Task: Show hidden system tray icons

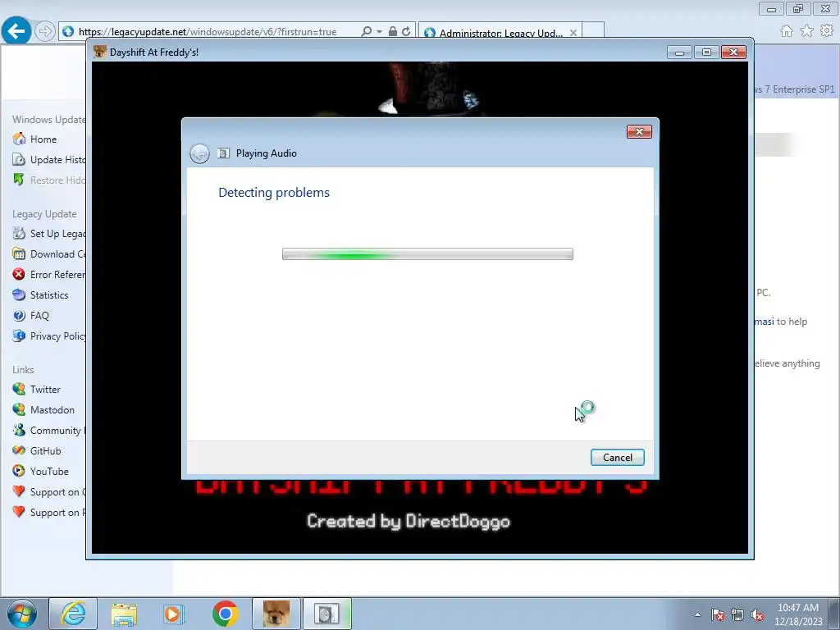Action: [697, 614]
